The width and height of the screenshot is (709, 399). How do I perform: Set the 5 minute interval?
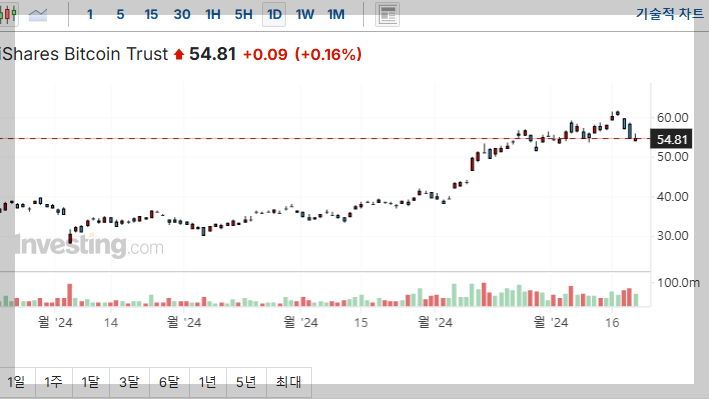[x=120, y=14]
